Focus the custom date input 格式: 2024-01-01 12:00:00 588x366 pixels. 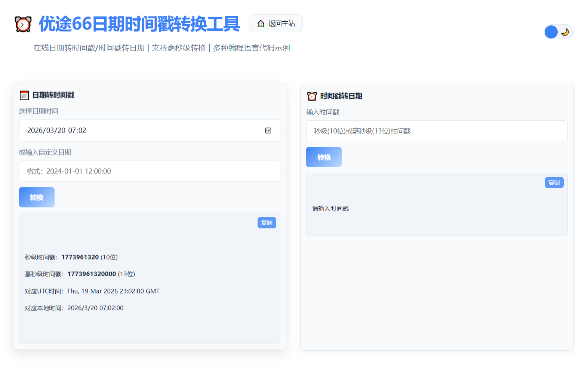coord(150,171)
